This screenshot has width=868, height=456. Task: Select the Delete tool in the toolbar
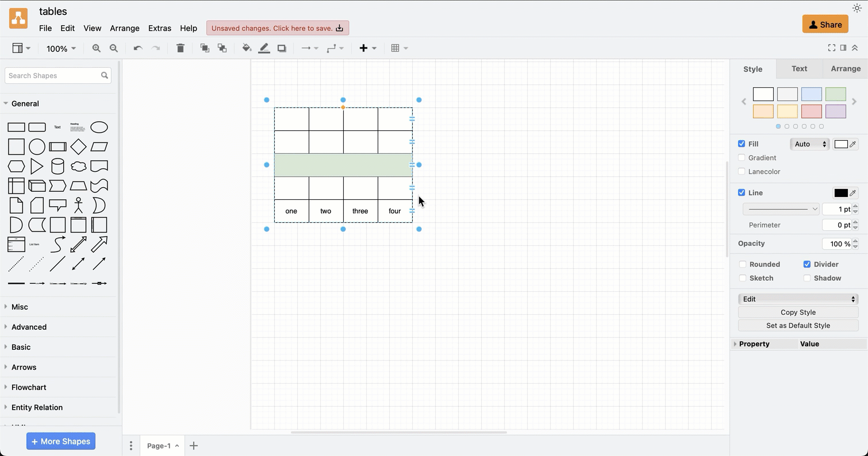click(x=180, y=48)
